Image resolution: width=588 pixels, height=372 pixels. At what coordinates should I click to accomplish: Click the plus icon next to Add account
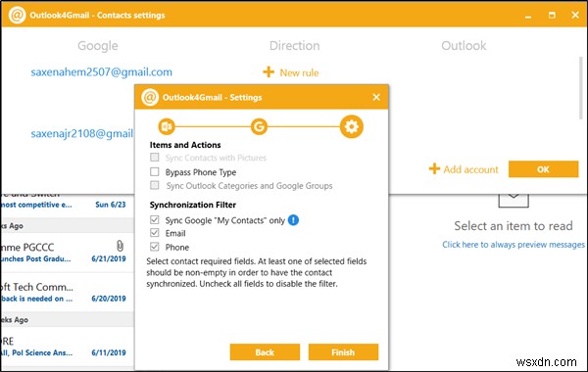(x=434, y=168)
